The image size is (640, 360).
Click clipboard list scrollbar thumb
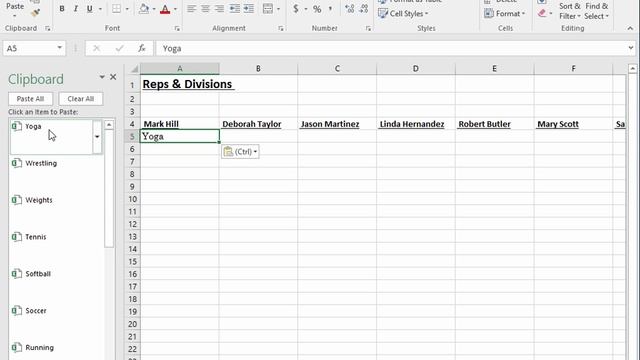tap(109, 189)
